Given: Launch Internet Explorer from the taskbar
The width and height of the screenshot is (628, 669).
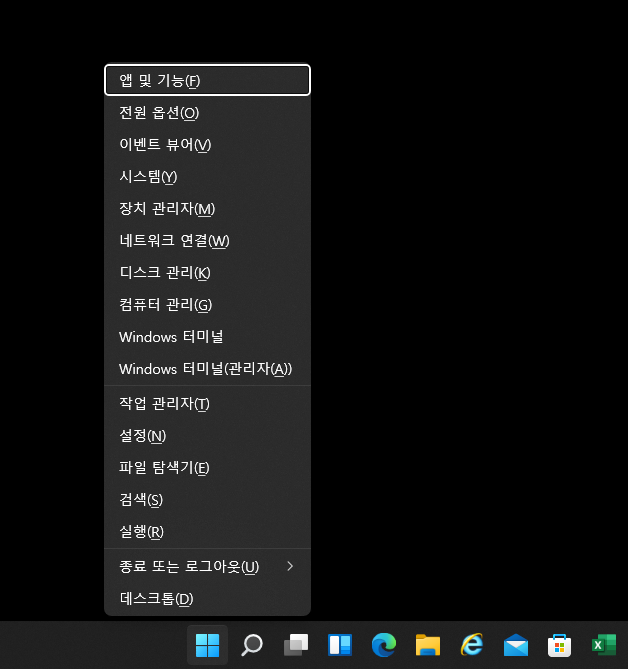Looking at the screenshot, I should tap(472, 645).
